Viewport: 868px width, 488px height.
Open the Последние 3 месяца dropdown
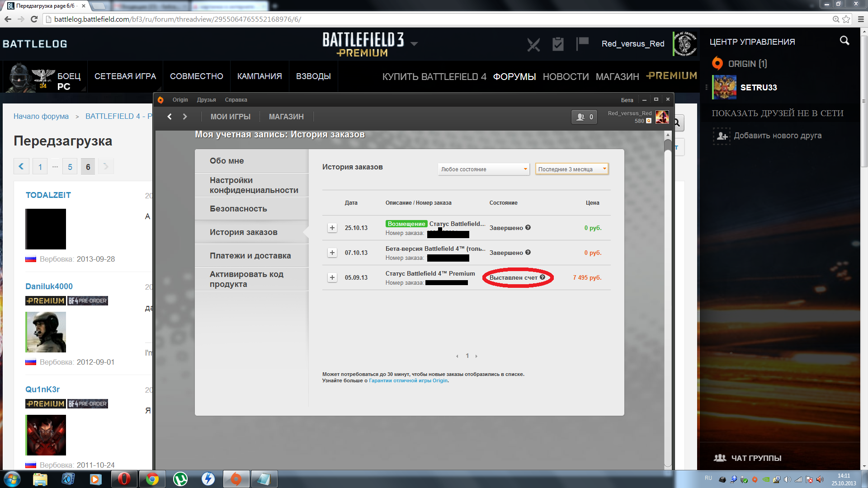571,169
